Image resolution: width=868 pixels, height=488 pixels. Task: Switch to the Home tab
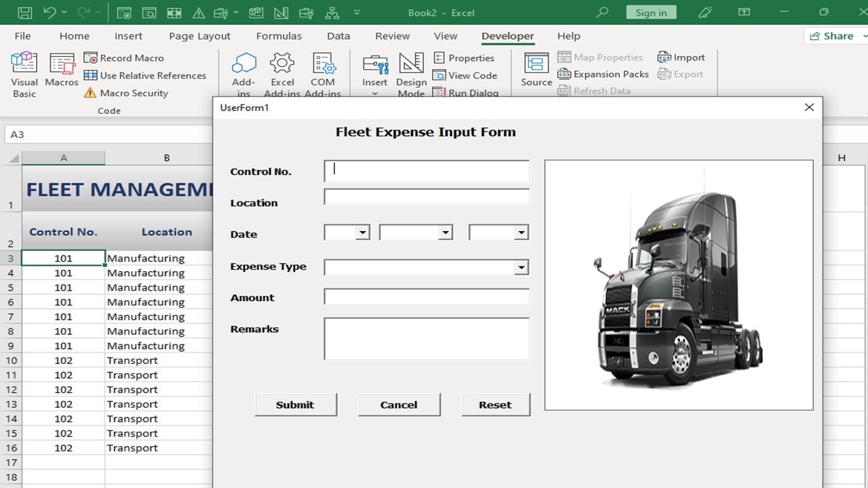pyautogui.click(x=74, y=36)
